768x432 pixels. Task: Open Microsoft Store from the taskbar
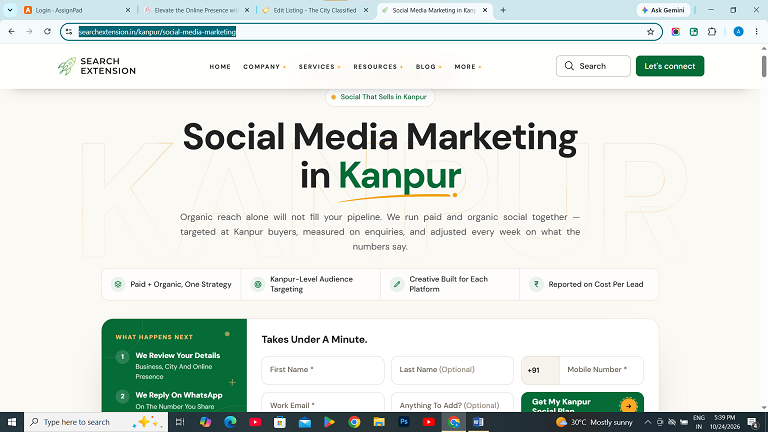click(280, 422)
